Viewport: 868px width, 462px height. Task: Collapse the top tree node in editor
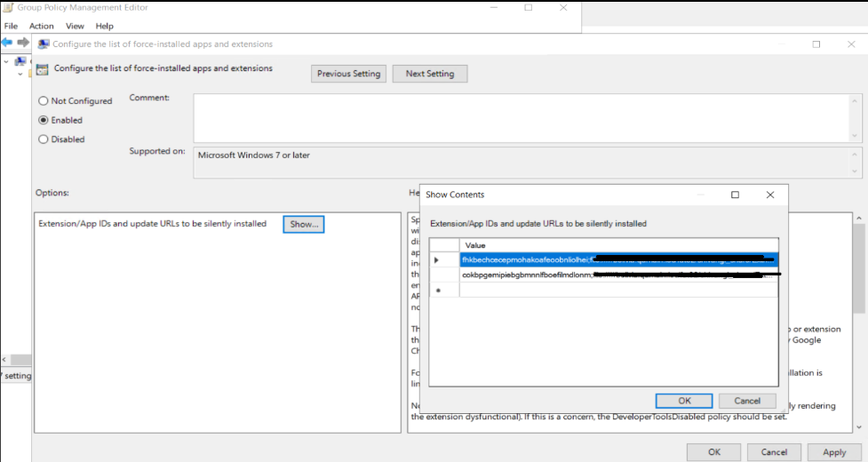[x=6, y=61]
